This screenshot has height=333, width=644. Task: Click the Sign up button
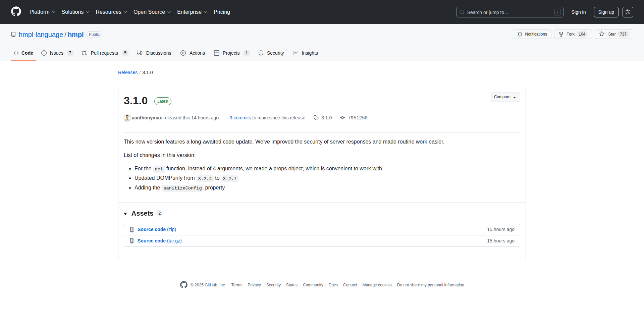coord(606,12)
